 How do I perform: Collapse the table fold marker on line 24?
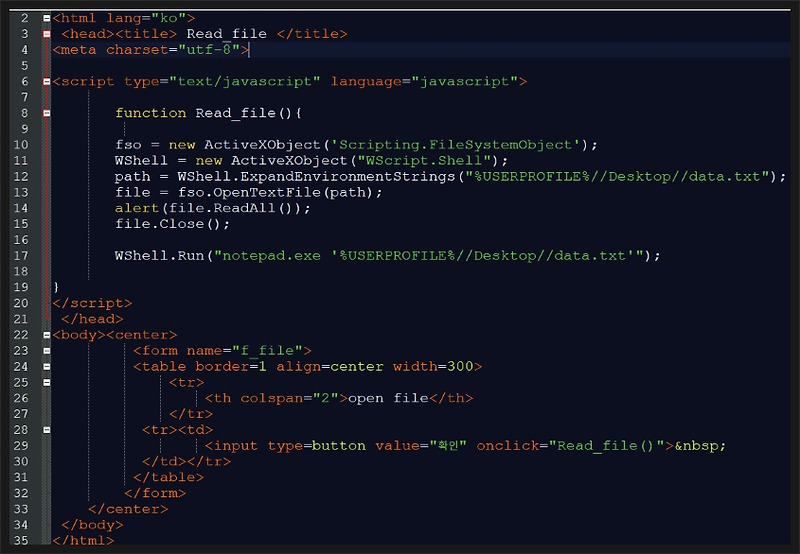tap(46, 367)
